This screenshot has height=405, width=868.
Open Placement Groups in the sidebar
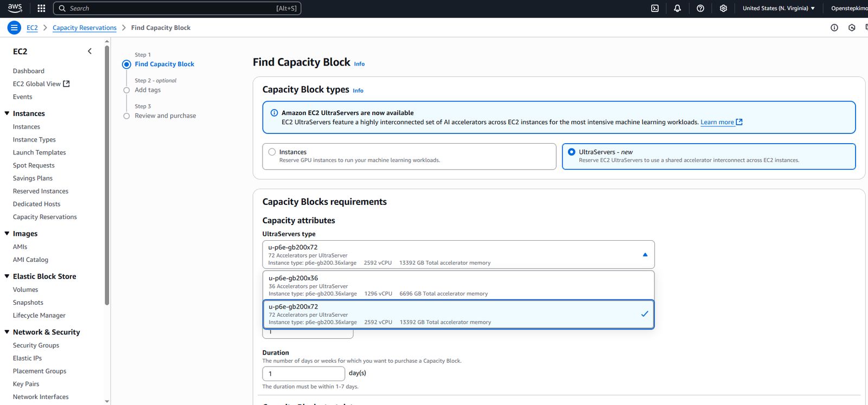click(40, 371)
